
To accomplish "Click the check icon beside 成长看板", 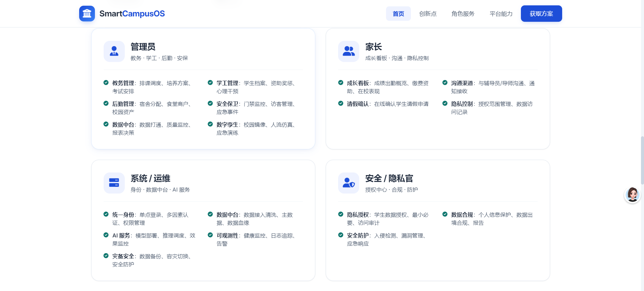I will click(341, 83).
